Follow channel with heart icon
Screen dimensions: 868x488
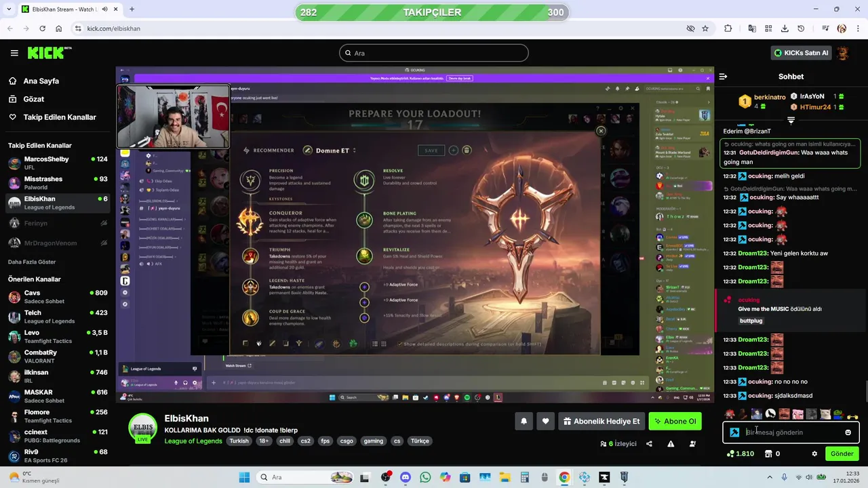[545, 421]
